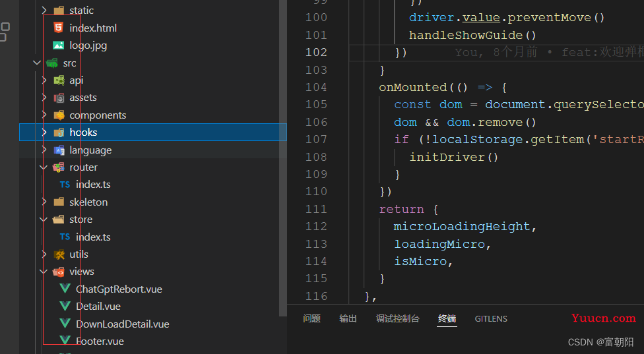Click the api folder icon
Viewport: 644px width, 354px height.
(59, 80)
